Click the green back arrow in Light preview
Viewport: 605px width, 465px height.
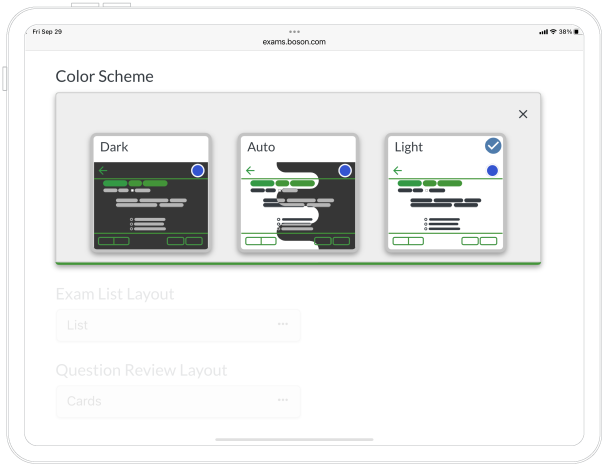[x=398, y=171]
